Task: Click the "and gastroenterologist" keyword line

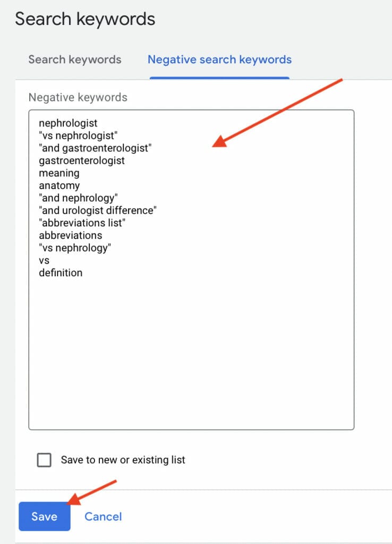Action: 96,148
